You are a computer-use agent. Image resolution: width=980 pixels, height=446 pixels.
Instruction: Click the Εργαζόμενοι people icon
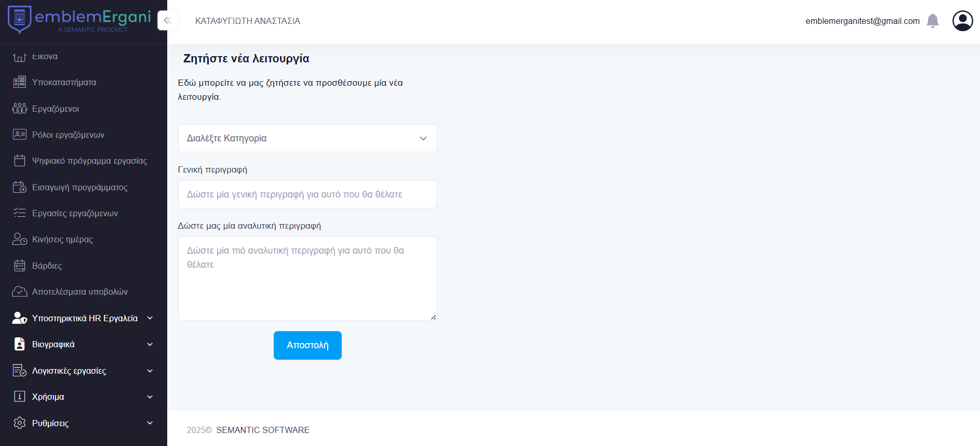pos(20,109)
